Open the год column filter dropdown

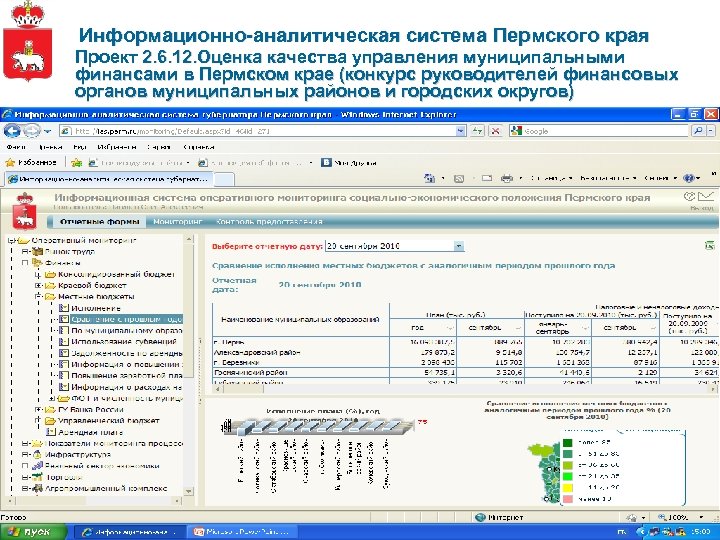pyautogui.click(x=450, y=328)
